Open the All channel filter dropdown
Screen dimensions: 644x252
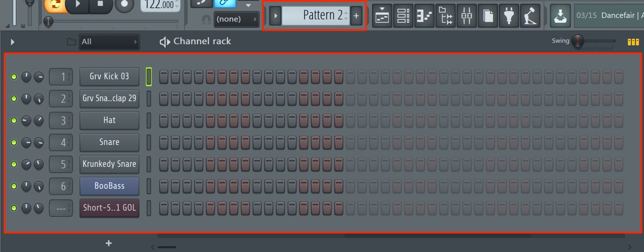(109, 42)
